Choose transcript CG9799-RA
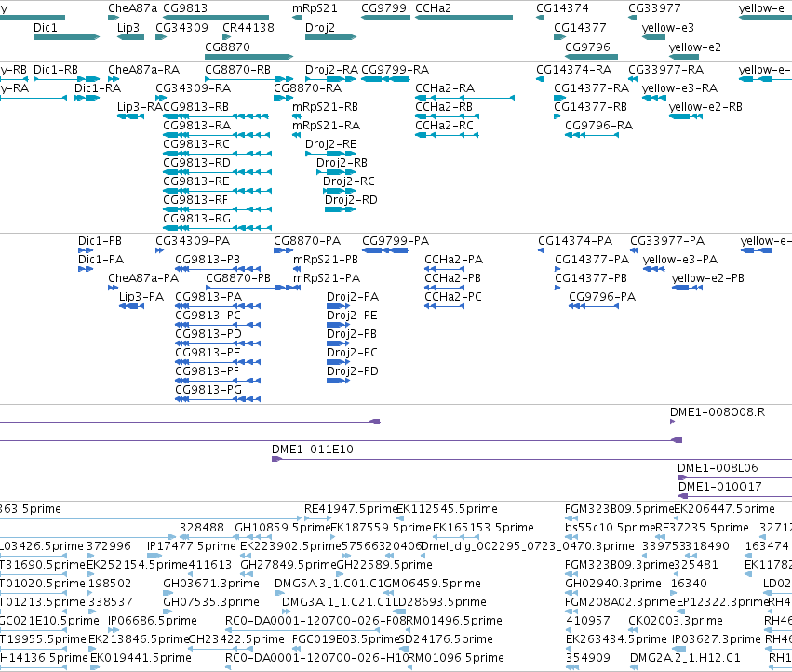This screenshot has width=792, height=672. point(395,70)
